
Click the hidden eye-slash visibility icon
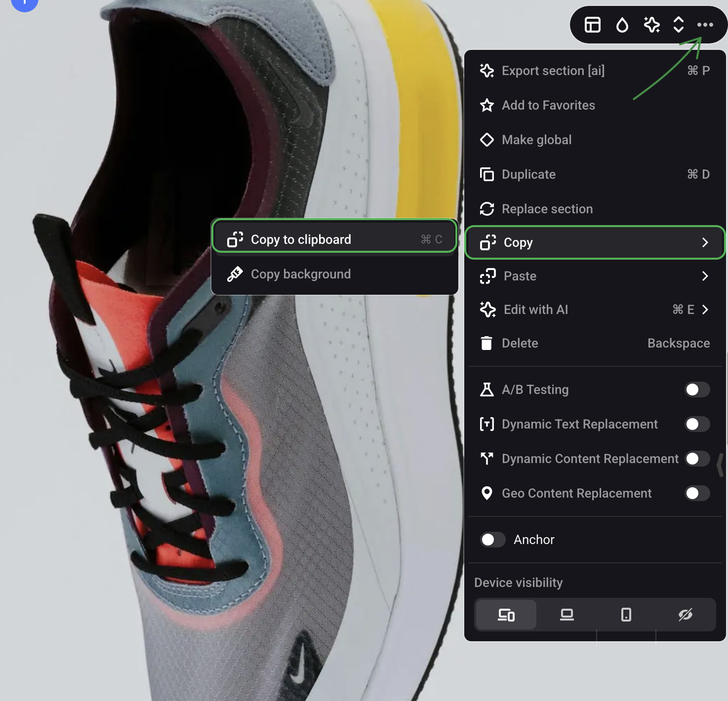pyautogui.click(x=685, y=615)
